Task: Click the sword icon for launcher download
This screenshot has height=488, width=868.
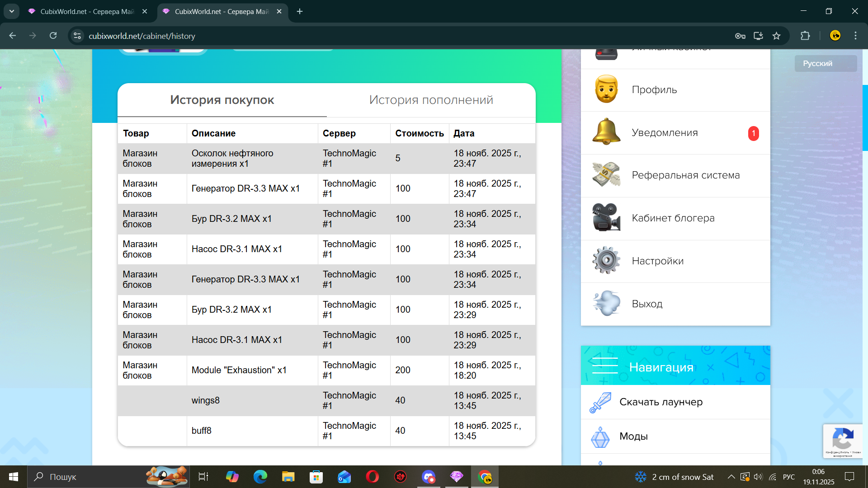Action: point(600,402)
